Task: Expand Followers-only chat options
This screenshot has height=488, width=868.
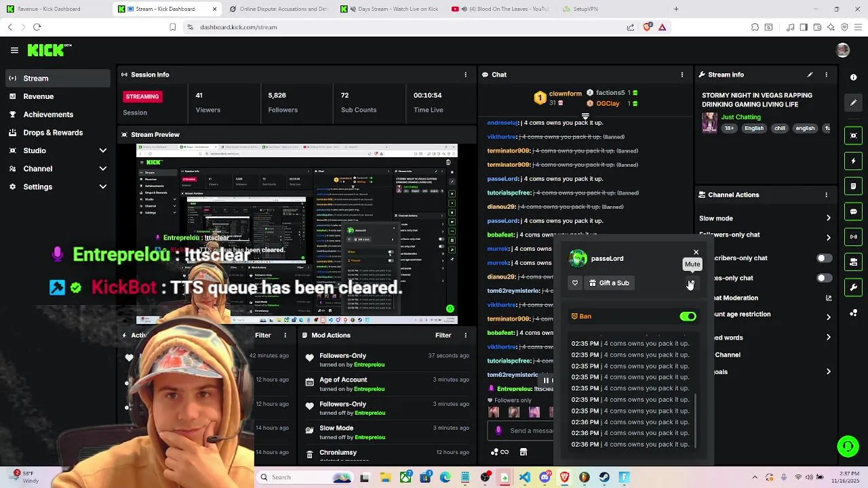Action: tap(828, 237)
